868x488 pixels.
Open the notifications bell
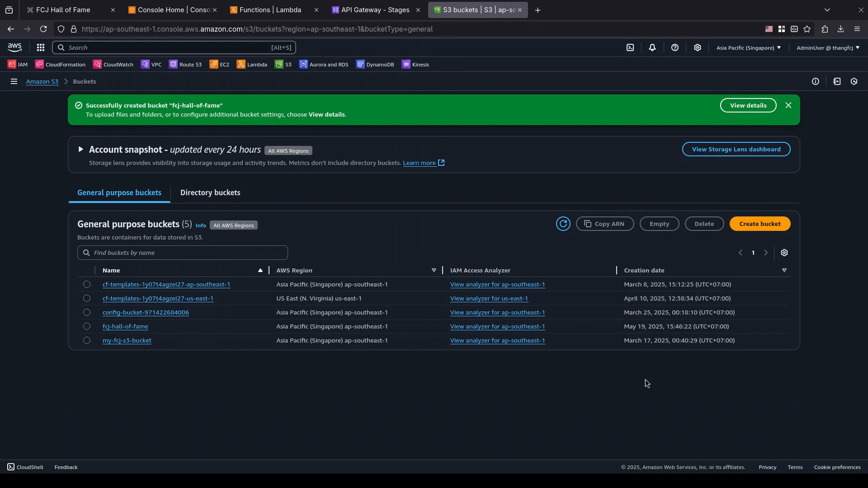(652, 47)
